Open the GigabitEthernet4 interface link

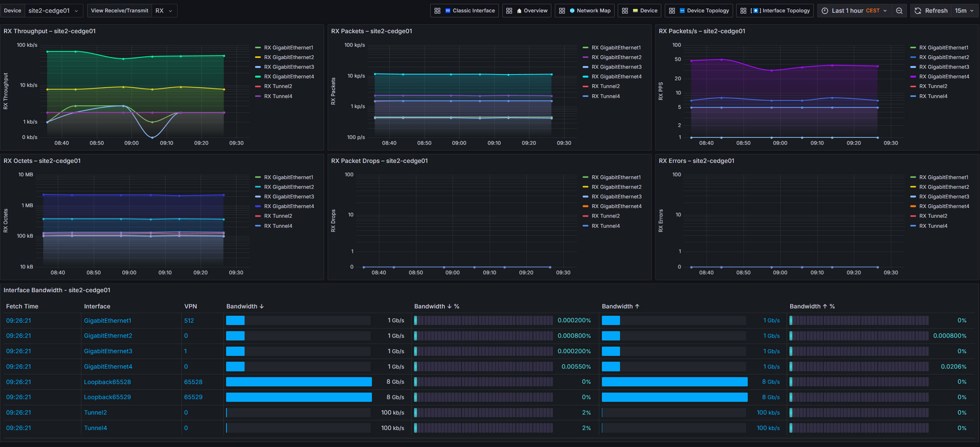click(x=108, y=367)
